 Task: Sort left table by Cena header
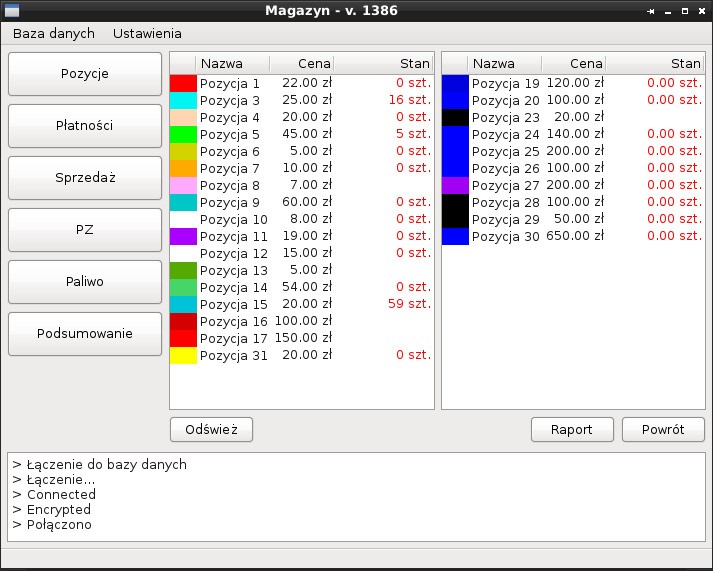pos(301,64)
